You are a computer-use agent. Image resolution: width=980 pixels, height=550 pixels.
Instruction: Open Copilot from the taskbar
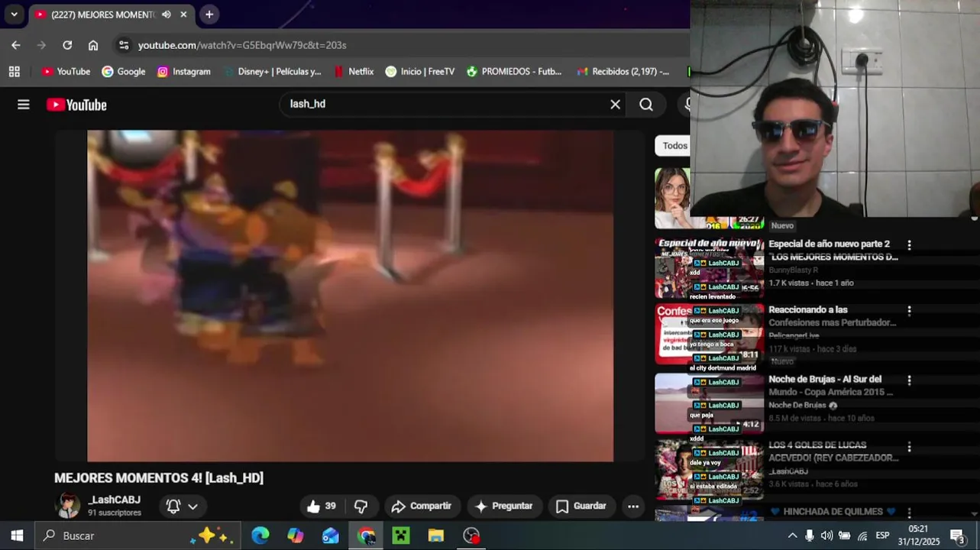click(296, 535)
